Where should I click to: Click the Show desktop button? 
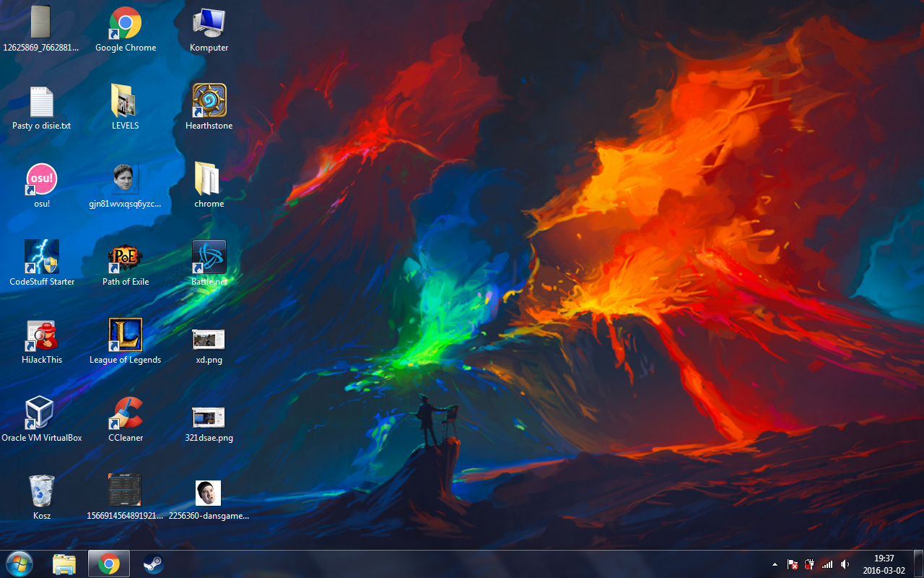click(x=918, y=564)
